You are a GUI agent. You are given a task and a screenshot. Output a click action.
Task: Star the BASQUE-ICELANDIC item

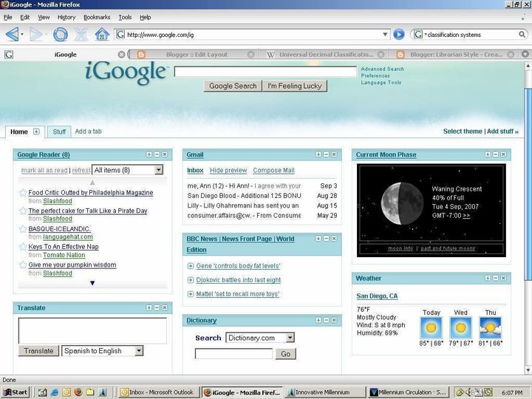point(23,228)
